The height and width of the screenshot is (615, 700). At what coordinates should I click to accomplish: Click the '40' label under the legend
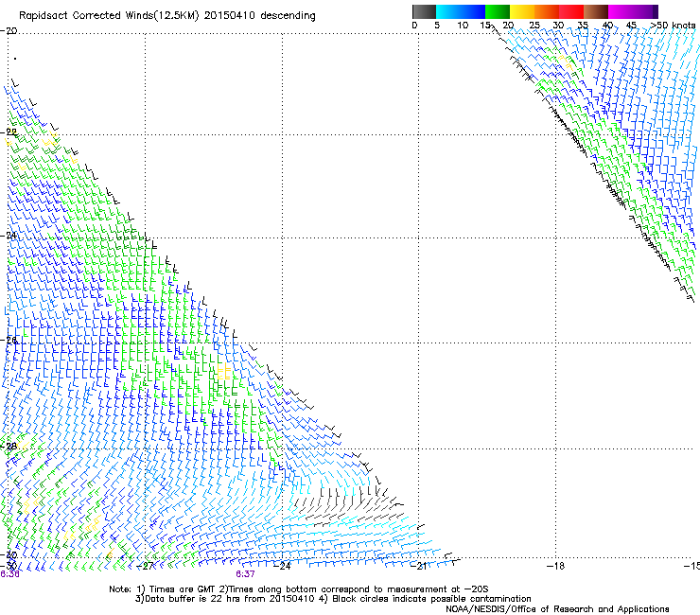[607, 26]
